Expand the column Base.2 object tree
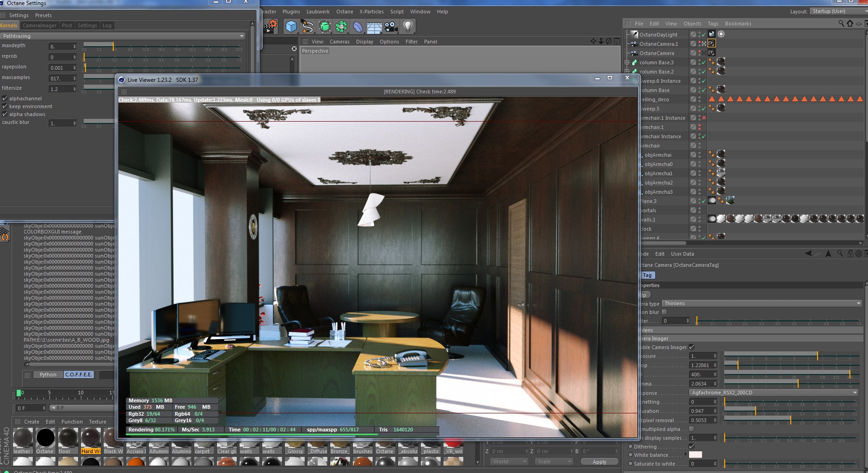 click(x=627, y=72)
